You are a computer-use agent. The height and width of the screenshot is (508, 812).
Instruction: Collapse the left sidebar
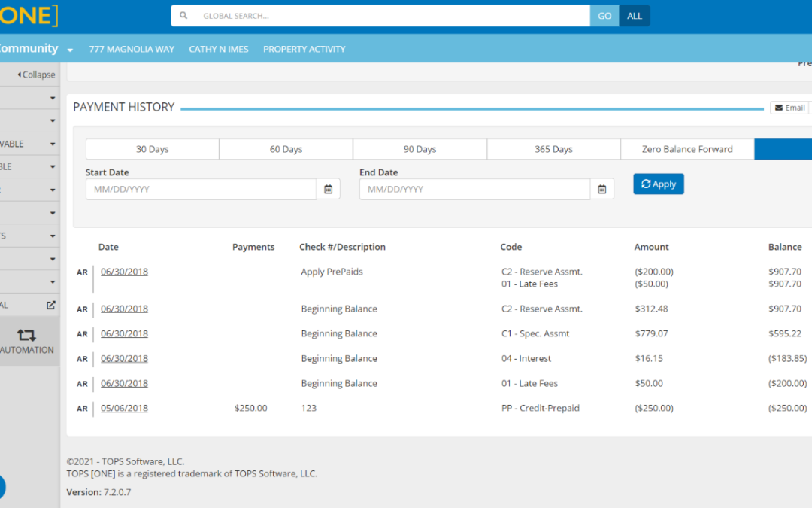pyautogui.click(x=36, y=75)
